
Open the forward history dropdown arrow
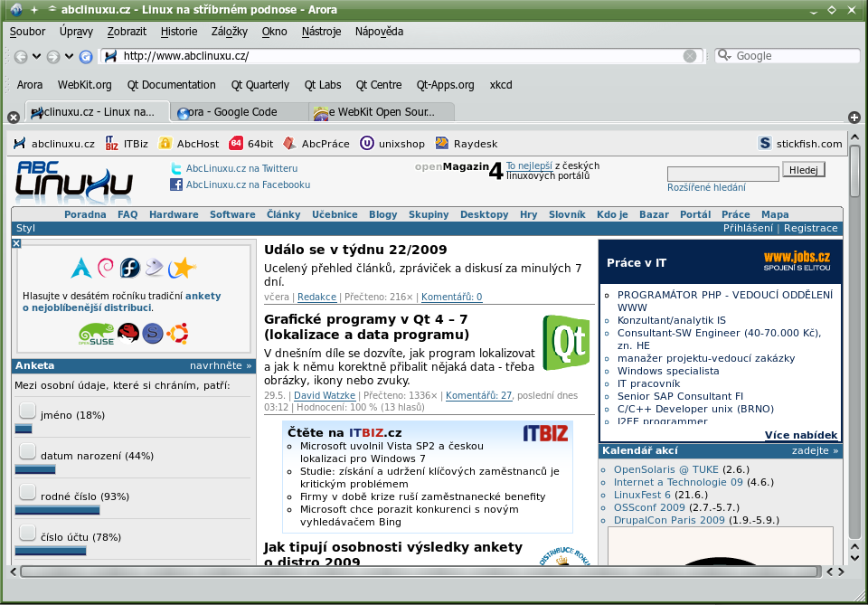(x=70, y=56)
